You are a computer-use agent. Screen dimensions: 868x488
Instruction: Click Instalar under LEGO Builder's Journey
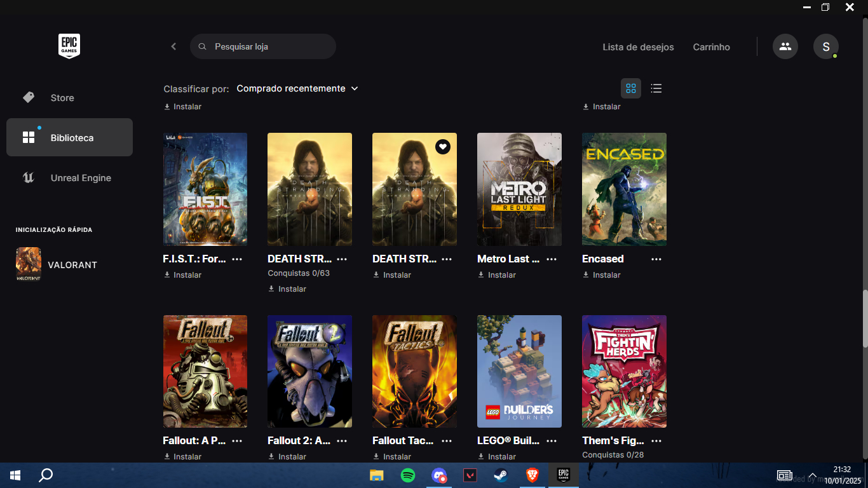point(497,457)
